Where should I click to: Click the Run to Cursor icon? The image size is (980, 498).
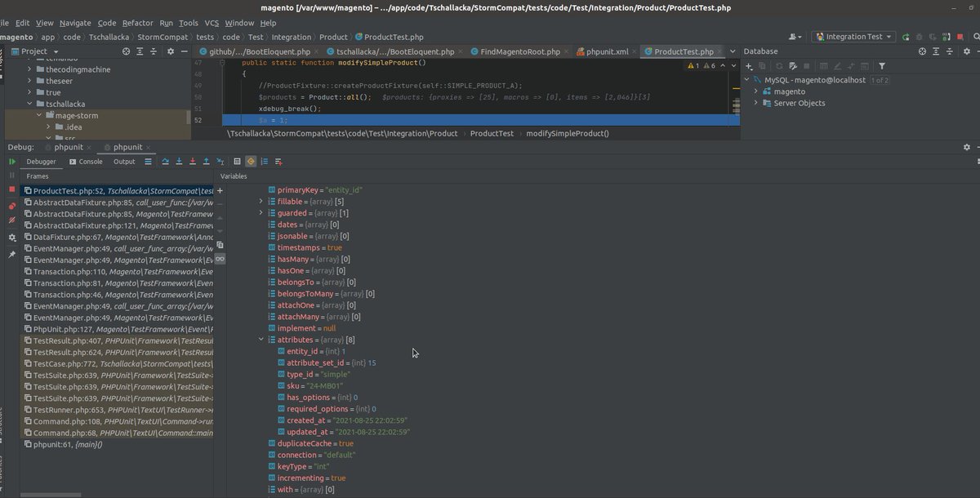pos(220,162)
